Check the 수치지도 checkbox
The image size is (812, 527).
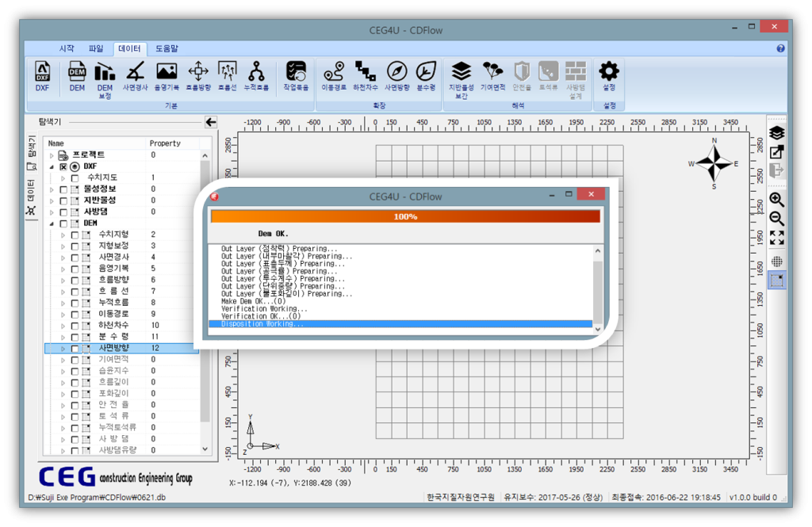tap(75, 178)
